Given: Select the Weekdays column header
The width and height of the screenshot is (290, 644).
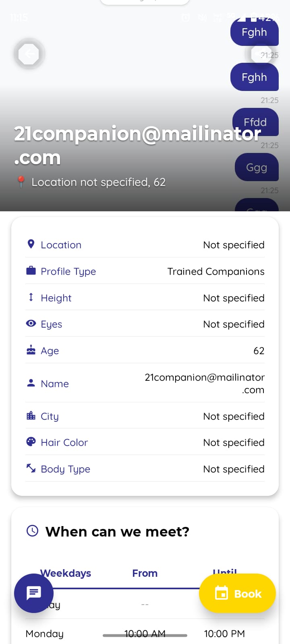Looking at the screenshot, I should 66,573.
